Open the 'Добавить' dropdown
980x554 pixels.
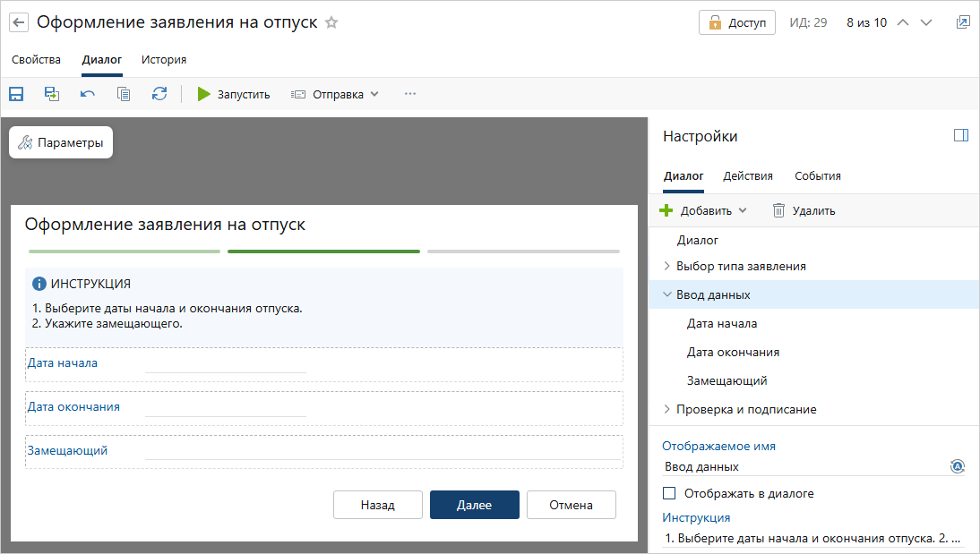coord(704,210)
